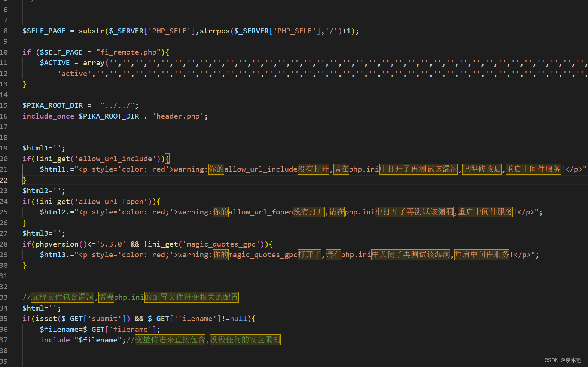588x367 pixels.
Task: Click the strrpos function call
Action: click(x=215, y=31)
